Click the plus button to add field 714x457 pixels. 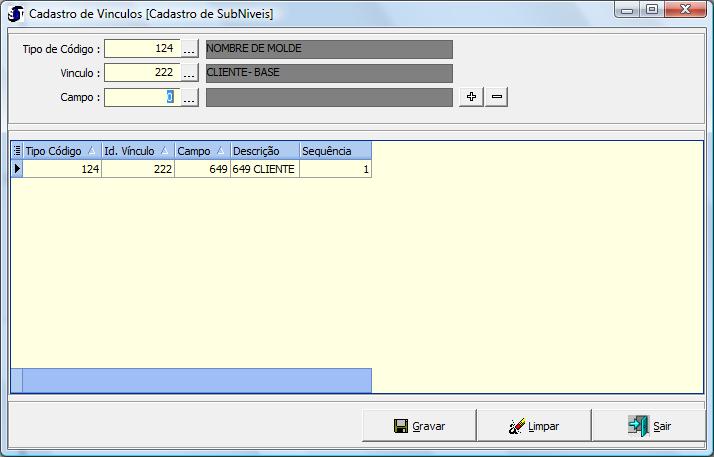(x=471, y=97)
